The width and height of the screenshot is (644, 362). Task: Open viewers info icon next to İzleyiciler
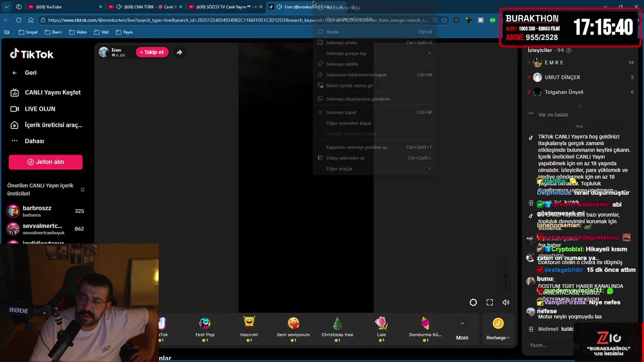[x=569, y=50]
